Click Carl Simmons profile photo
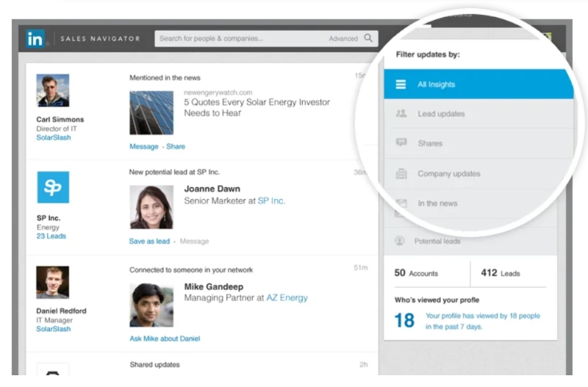Viewport: 588px width, 387px height. click(x=53, y=90)
